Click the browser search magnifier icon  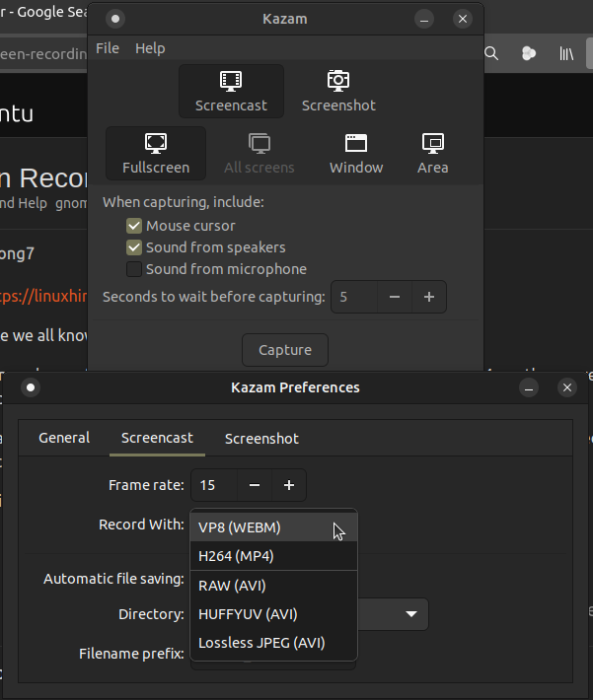491,53
